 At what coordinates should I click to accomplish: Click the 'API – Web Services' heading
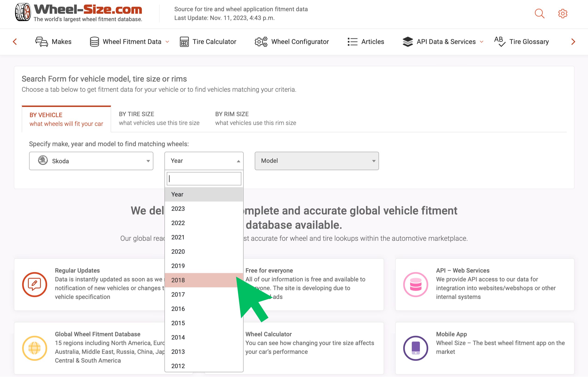click(x=463, y=270)
